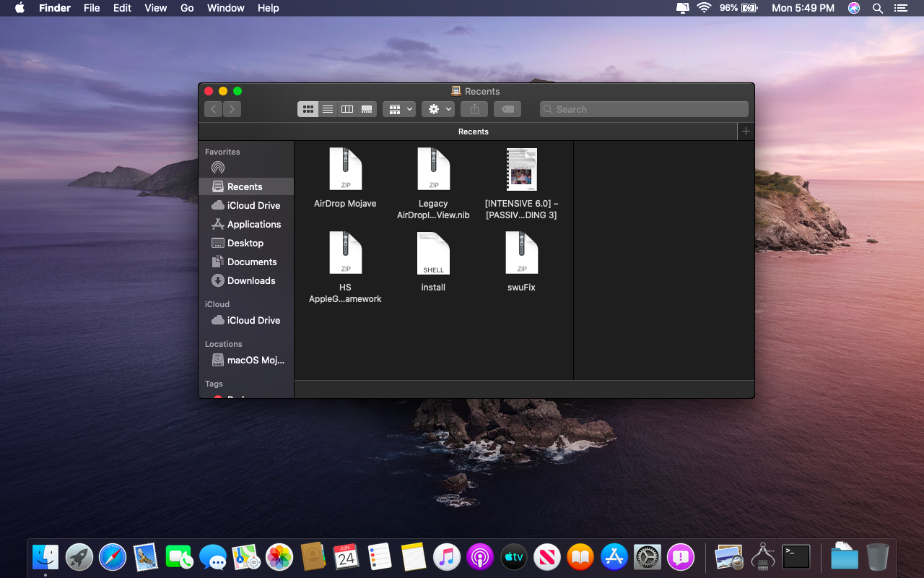Click the Finder search field

(x=644, y=109)
